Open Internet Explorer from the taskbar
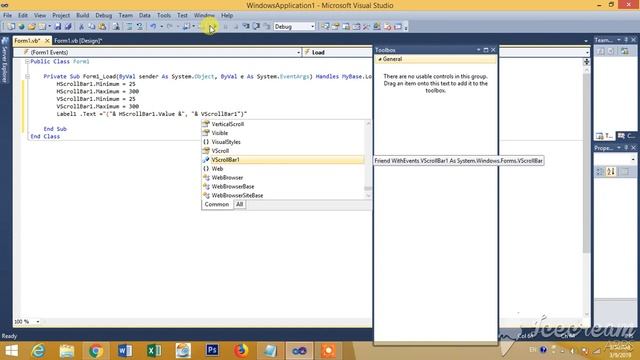 tap(38, 351)
